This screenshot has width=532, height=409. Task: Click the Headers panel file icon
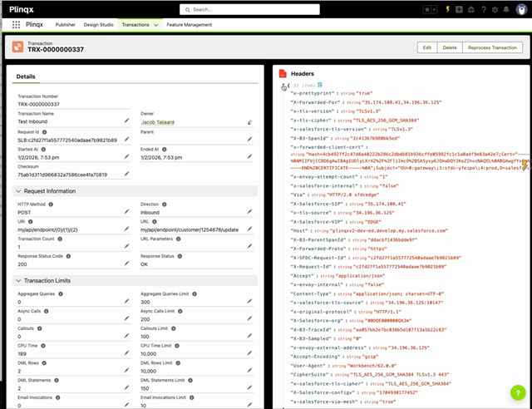[283, 74]
